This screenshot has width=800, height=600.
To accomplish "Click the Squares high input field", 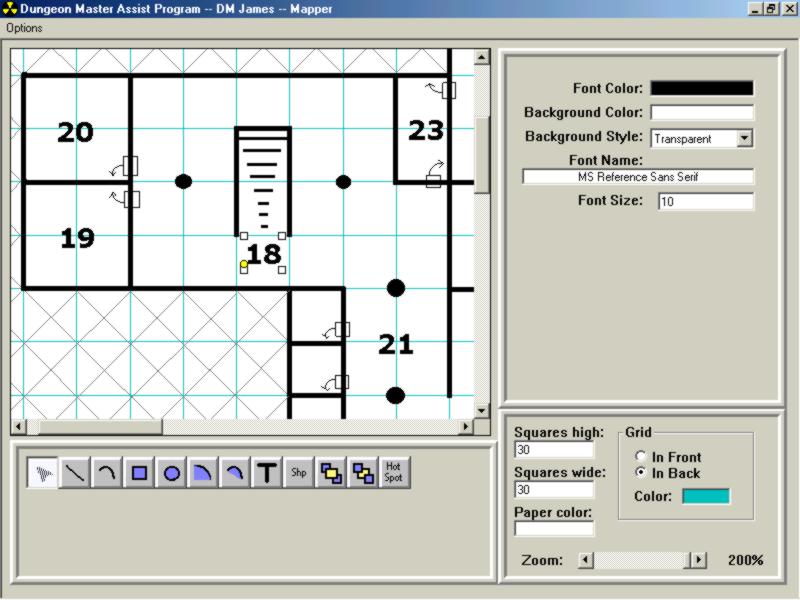I will (x=553, y=451).
